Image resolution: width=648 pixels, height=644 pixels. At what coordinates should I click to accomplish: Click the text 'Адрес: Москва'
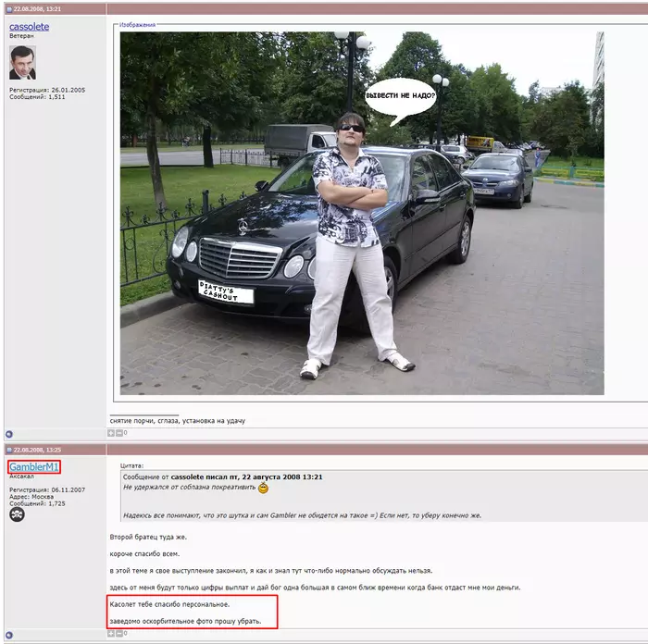click(31, 497)
